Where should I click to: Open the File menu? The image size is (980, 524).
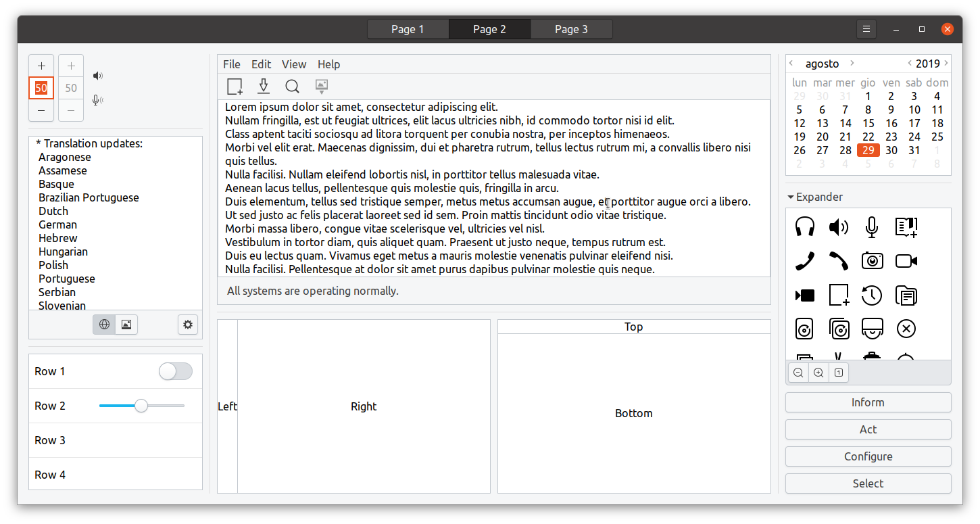coord(232,64)
